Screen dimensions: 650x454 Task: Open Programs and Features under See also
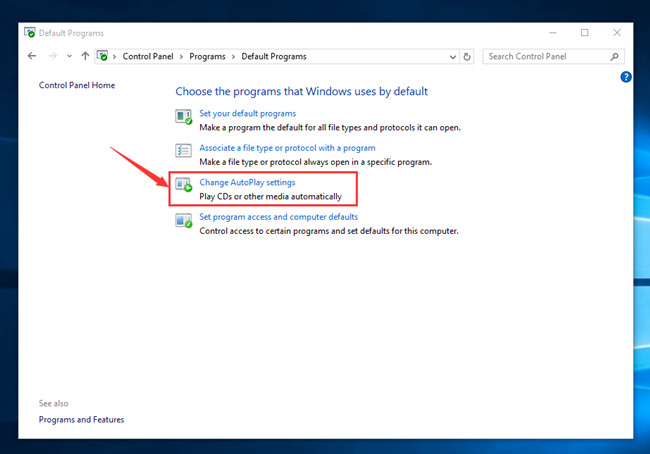[x=81, y=420]
